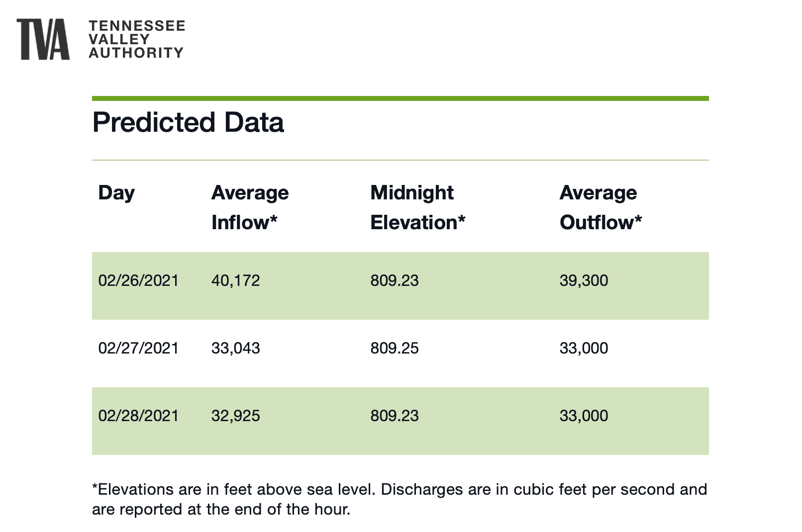This screenshot has width=802, height=532.
Task: Click the Midnight Elevation column header
Action: click(x=417, y=207)
